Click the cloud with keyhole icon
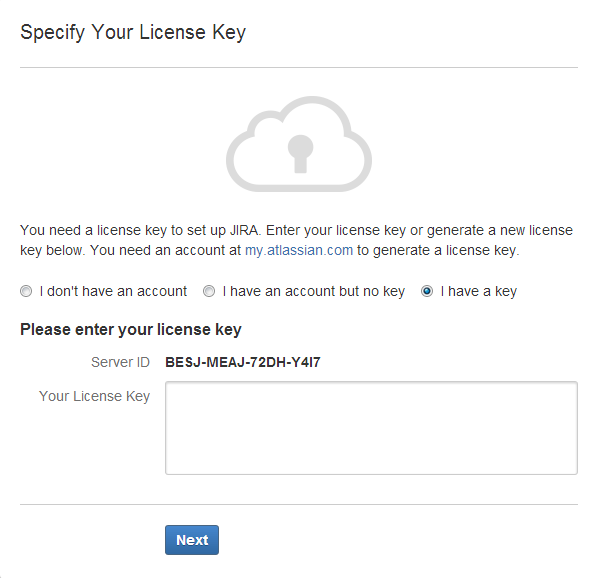 point(299,144)
